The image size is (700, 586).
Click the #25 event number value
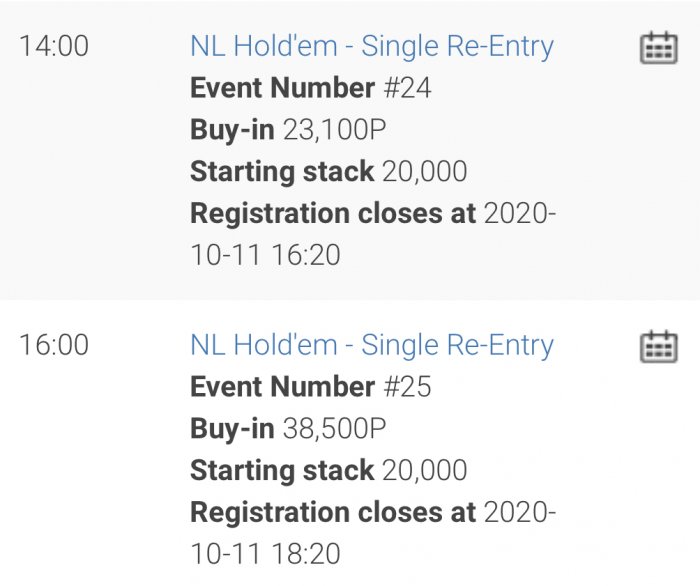tap(406, 387)
